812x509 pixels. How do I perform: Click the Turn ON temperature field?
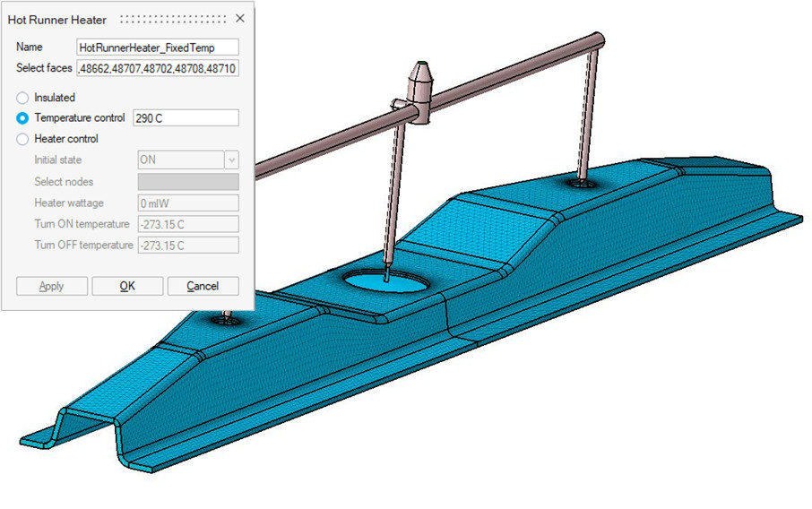click(186, 224)
